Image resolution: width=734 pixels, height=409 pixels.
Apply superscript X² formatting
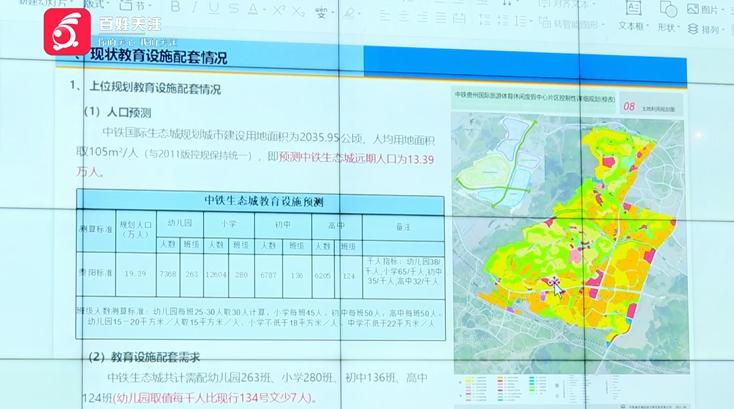point(279,9)
